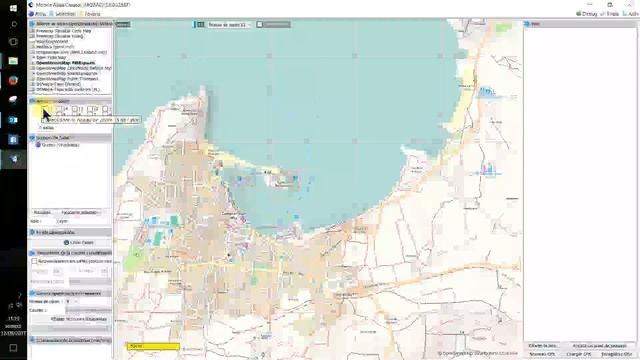Collapse the map source panel header icon

[32, 24]
